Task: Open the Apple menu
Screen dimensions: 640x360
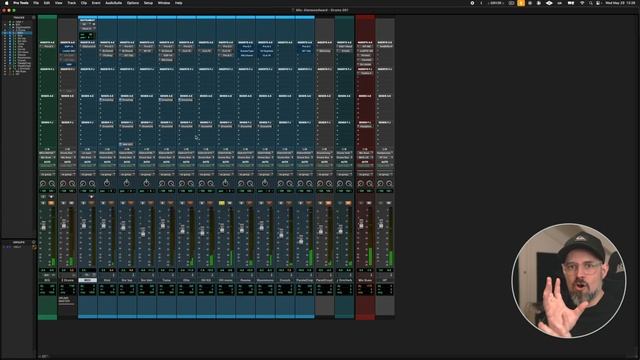Action: (x=7, y=3)
